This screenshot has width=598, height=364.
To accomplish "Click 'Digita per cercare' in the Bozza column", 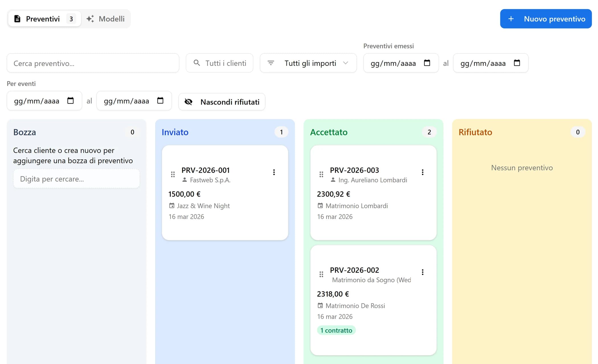I will 76,178.
